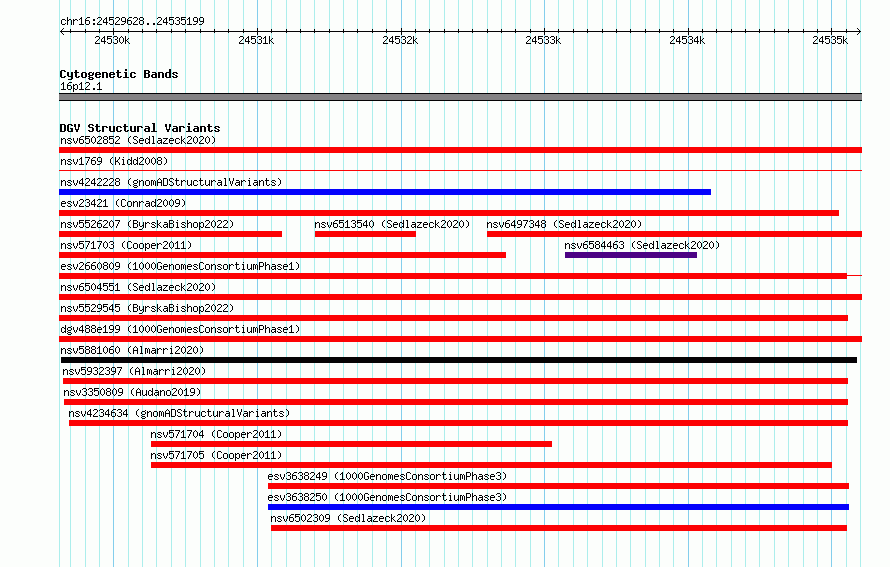The width and height of the screenshot is (890, 567).
Task: Open the nsv1769 (Kidd2008) label
Action: 114,161
